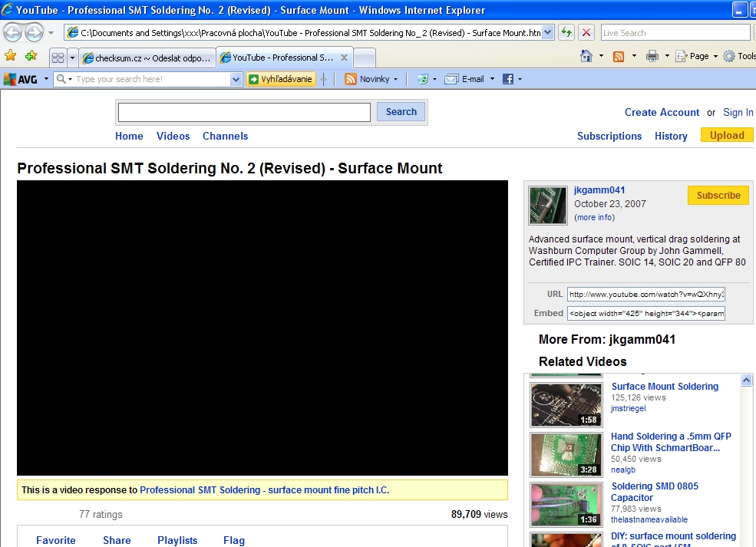Open the recent pages dropdown beside Forward
The width and height of the screenshot is (756, 547).
tap(51, 33)
